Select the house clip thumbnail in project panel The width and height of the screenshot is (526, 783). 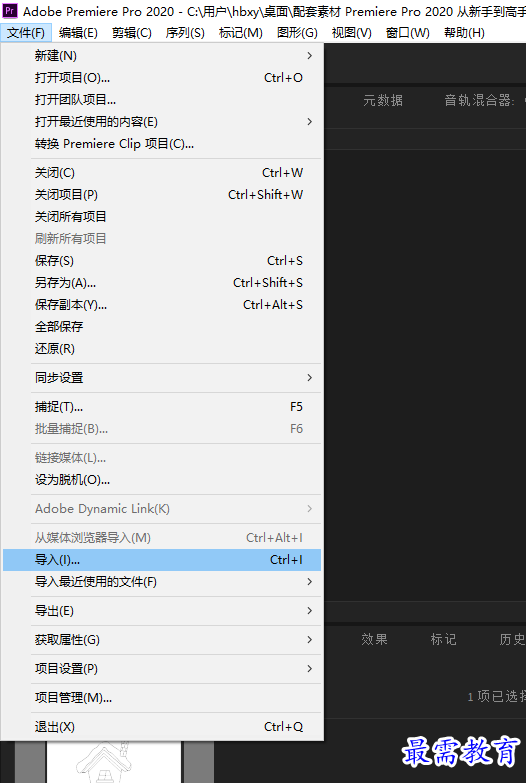(x=113, y=762)
